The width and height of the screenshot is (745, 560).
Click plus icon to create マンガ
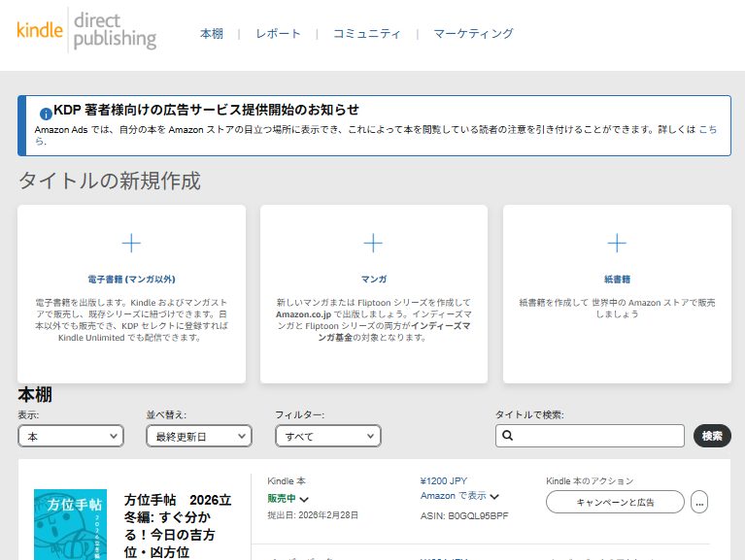click(373, 243)
